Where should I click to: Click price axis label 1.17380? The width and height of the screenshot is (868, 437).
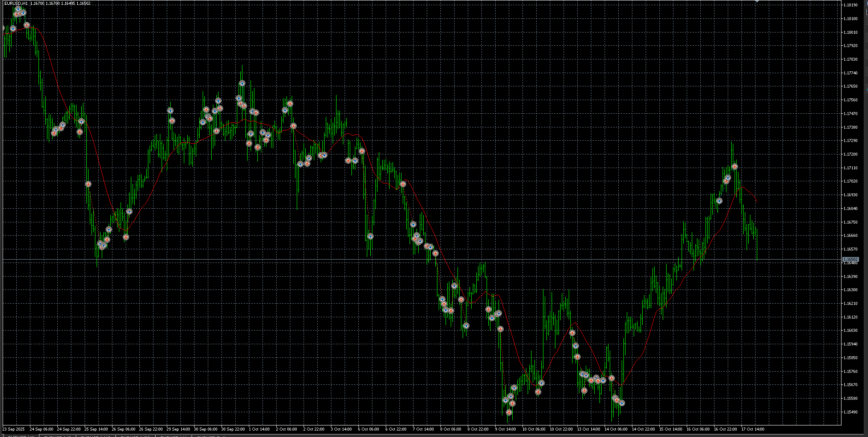pyautogui.click(x=850, y=127)
